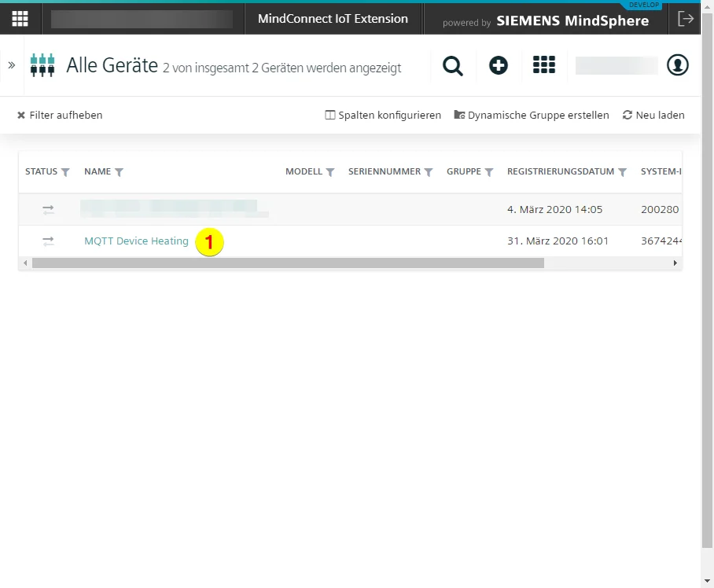This screenshot has width=714, height=588.
Task: Click Dynamische Gruppe erstellen
Action: (532, 115)
